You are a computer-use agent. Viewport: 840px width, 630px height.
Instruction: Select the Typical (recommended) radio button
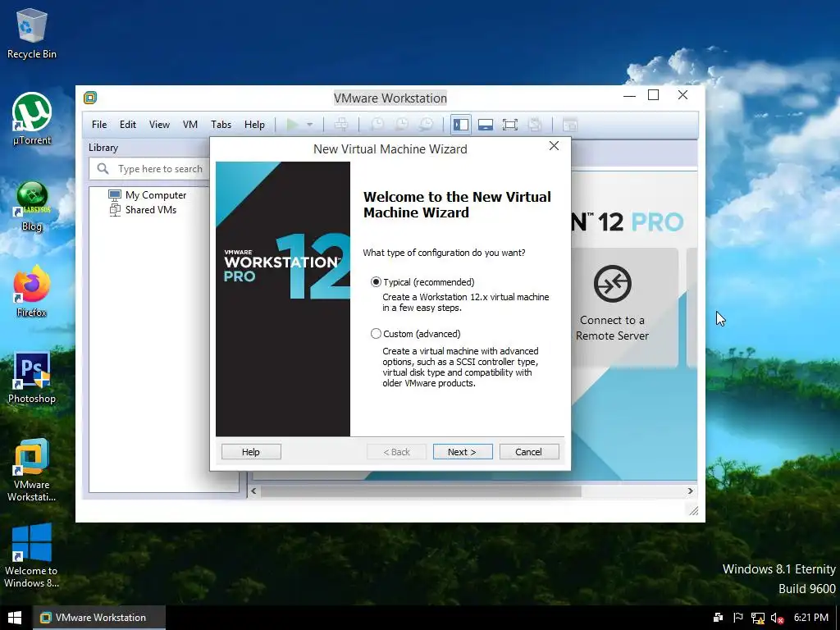376,282
